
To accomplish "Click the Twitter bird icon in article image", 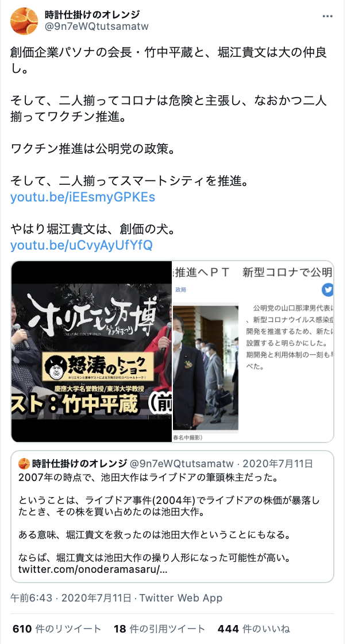I will pos(327,290).
